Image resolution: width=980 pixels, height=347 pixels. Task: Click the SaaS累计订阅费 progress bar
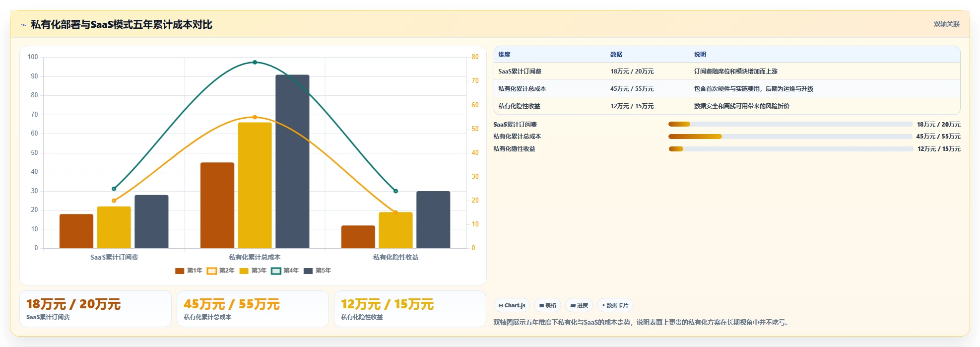pos(790,124)
